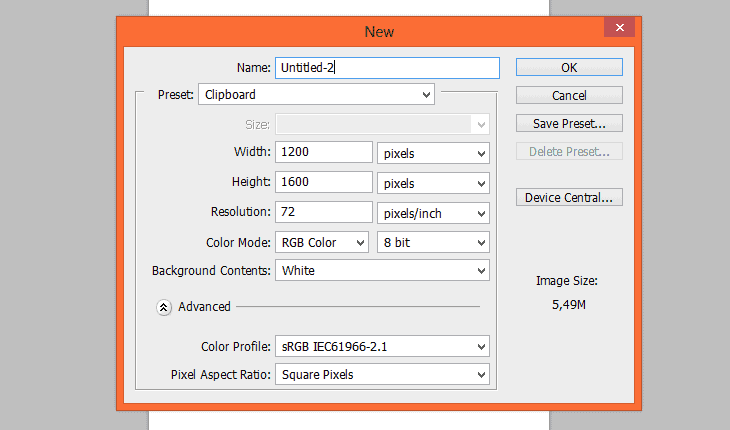This screenshot has height=430, width=730.
Task: Click the Image Size label
Action: pos(567,281)
